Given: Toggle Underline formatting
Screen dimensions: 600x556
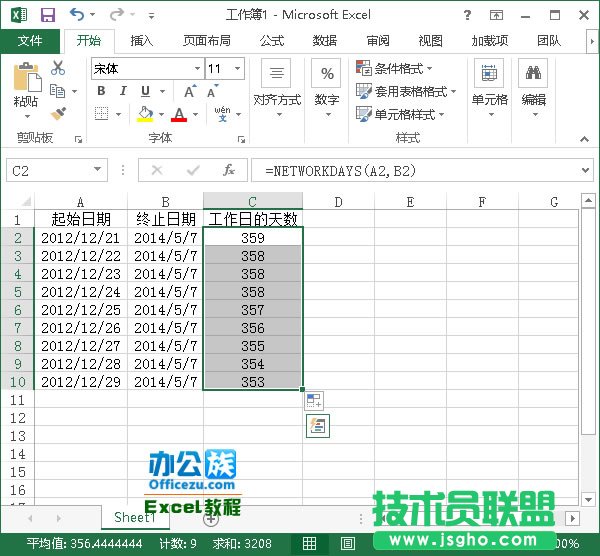Looking at the screenshot, I should tap(145, 91).
